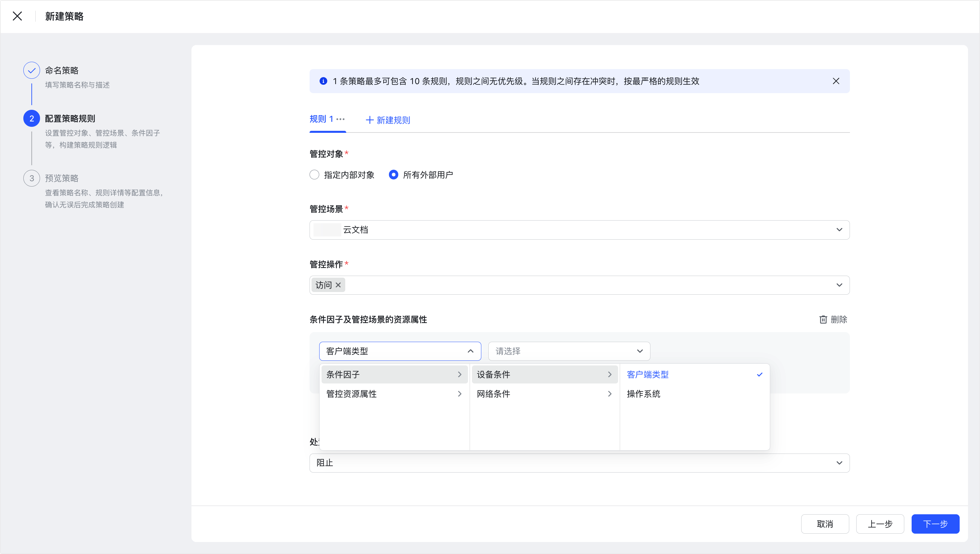Click the 预览策略 step title

point(62,178)
